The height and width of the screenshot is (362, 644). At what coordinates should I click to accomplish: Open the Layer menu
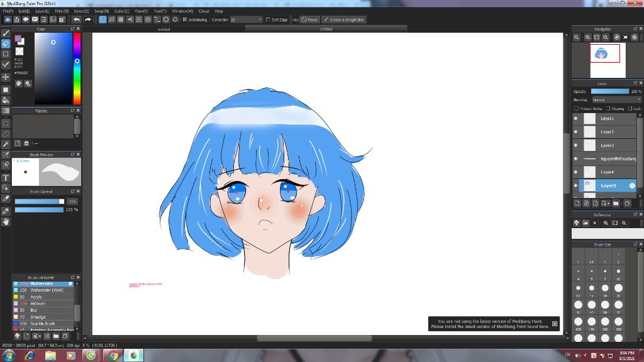click(x=42, y=11)
